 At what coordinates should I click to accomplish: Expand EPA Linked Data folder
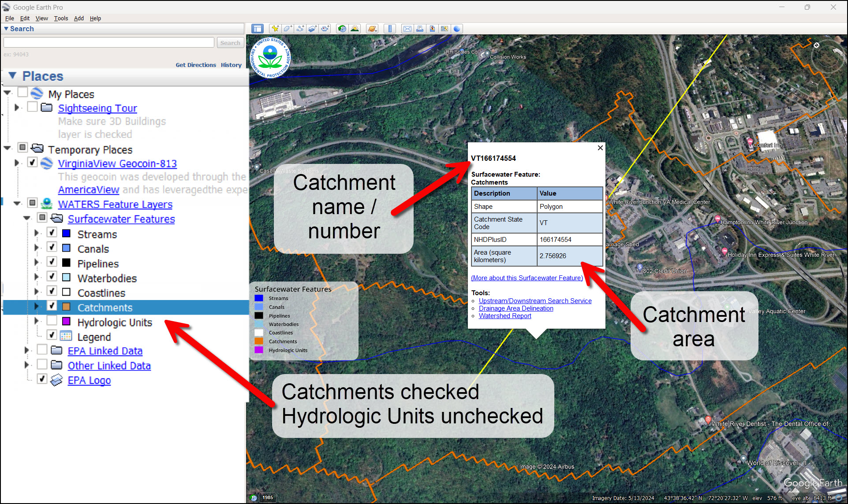click(27, 350)
